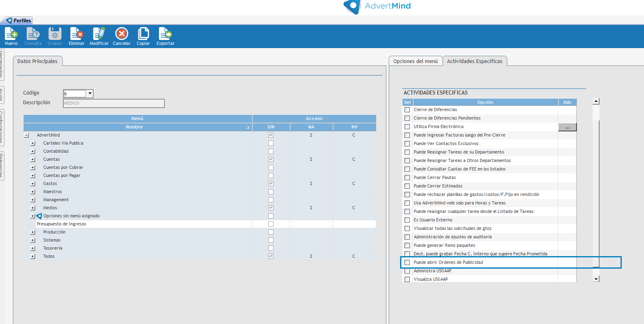
Task: Click Puede Cerrar Estimados text
Action: click(438, 186)
